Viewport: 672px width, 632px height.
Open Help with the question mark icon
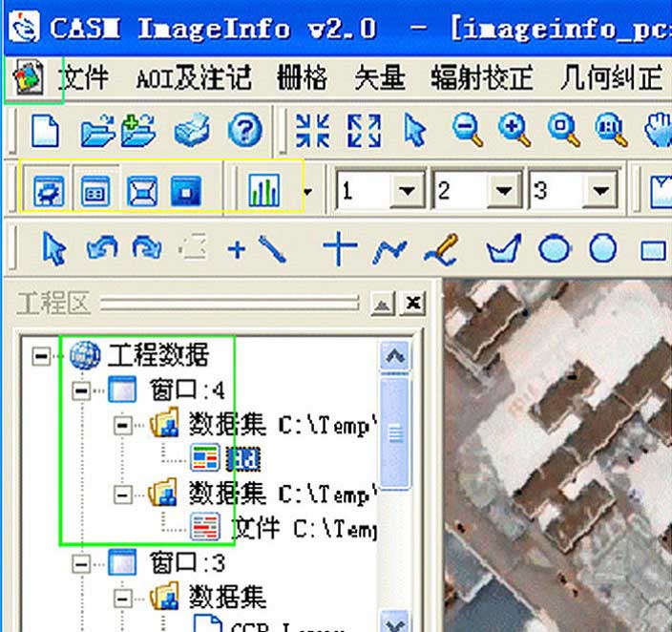[244, 130]
